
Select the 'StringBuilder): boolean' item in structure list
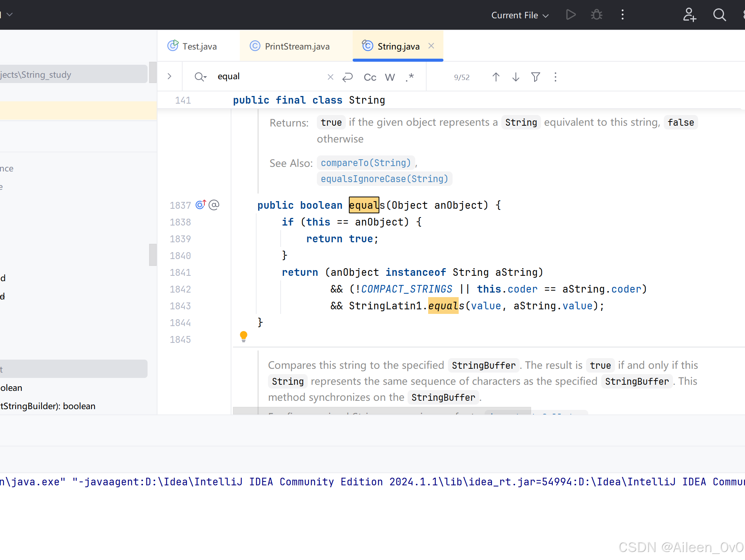tap(48, 406)
